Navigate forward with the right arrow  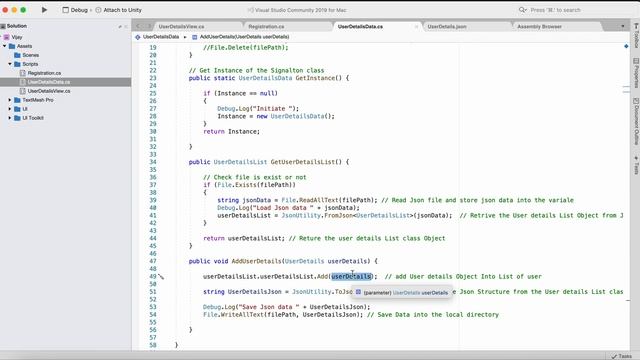coord(149,27)
